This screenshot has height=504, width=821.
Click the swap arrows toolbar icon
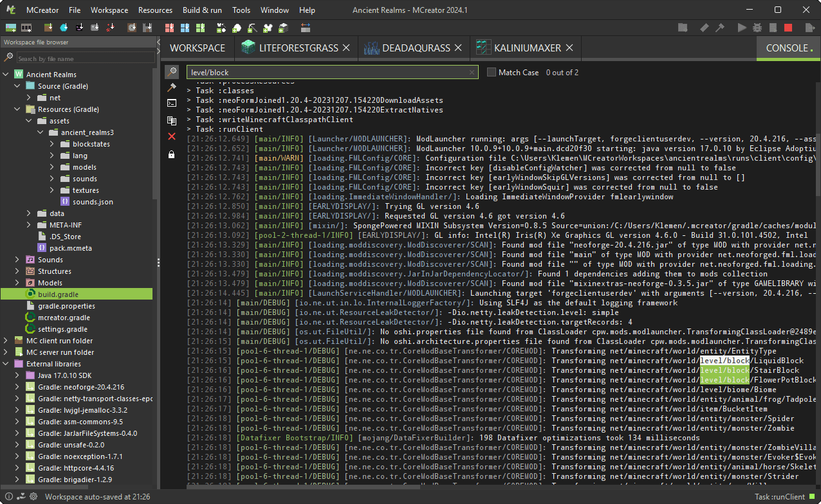(x=306, y=28)
